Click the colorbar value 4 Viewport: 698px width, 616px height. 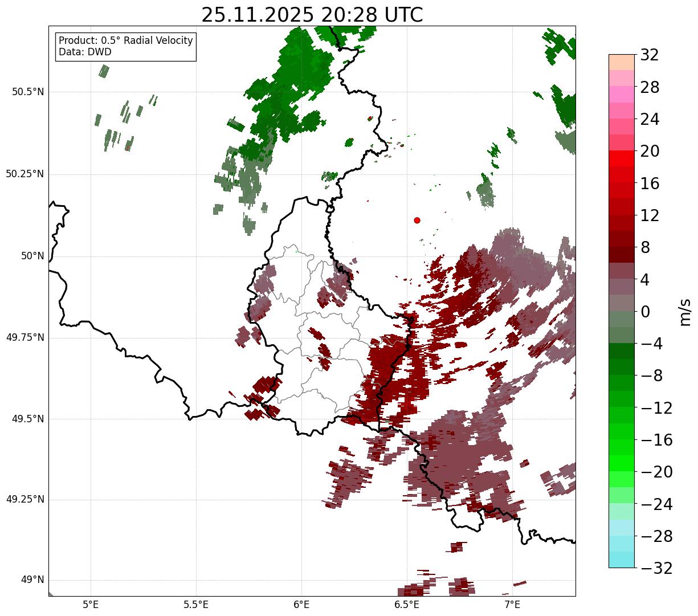645,280
